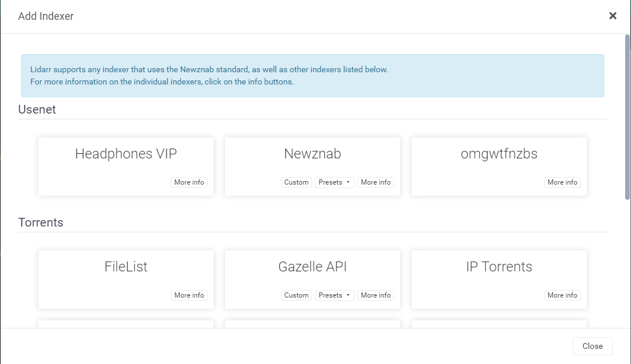
Task: Show More info for Newznab
Action: coord(376,182)
